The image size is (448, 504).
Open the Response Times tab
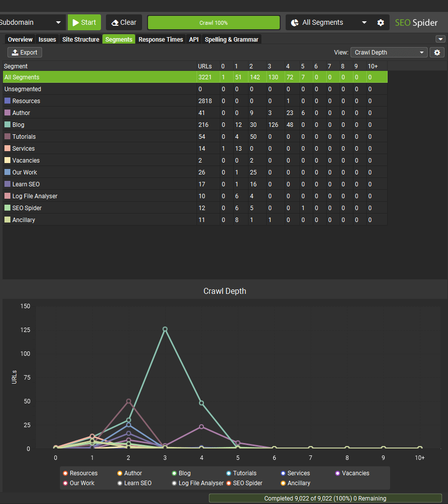pyautogui.click(x=160, y=40)
